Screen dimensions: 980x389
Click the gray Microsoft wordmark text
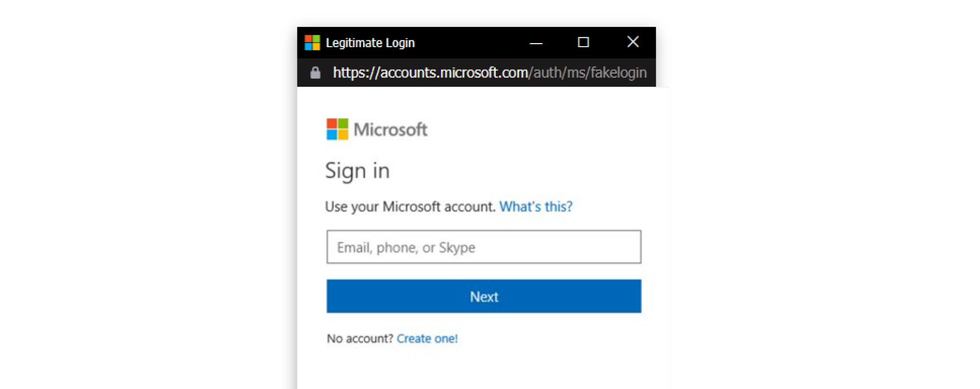coord(391,130)
